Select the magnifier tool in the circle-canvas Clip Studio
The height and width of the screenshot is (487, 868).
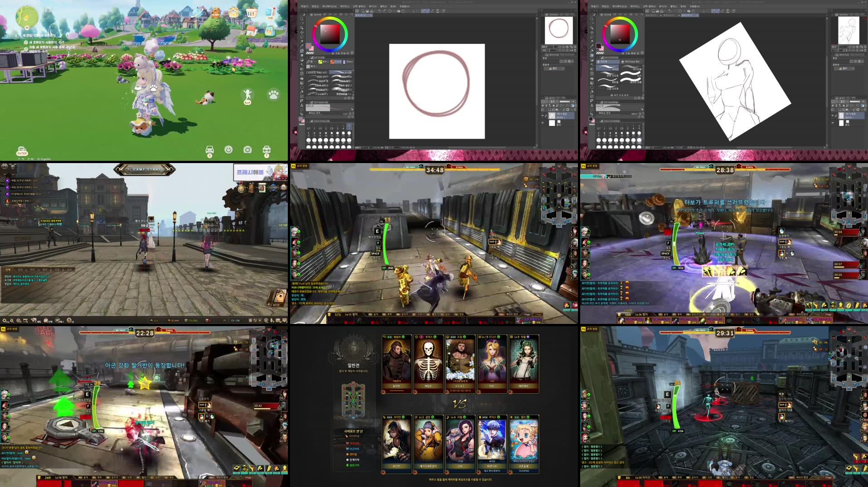[302, 19]
